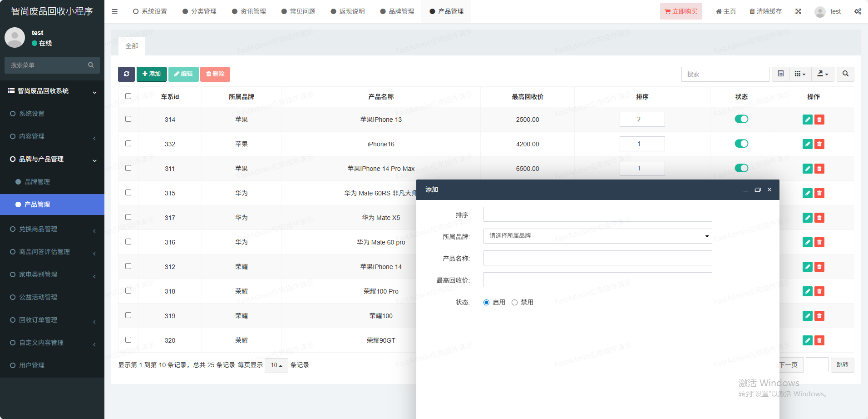Open the 请选择所属品牌 dropdown

[597, 236]
